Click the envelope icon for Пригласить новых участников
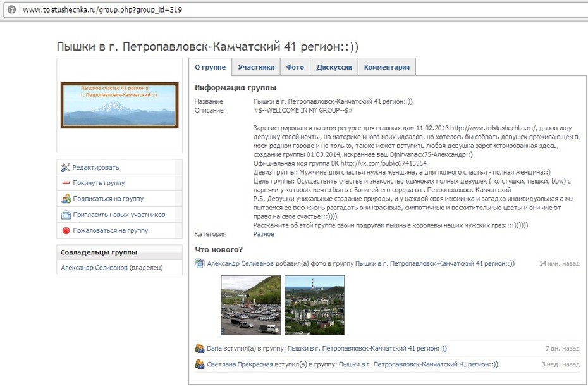 point(66,215)
